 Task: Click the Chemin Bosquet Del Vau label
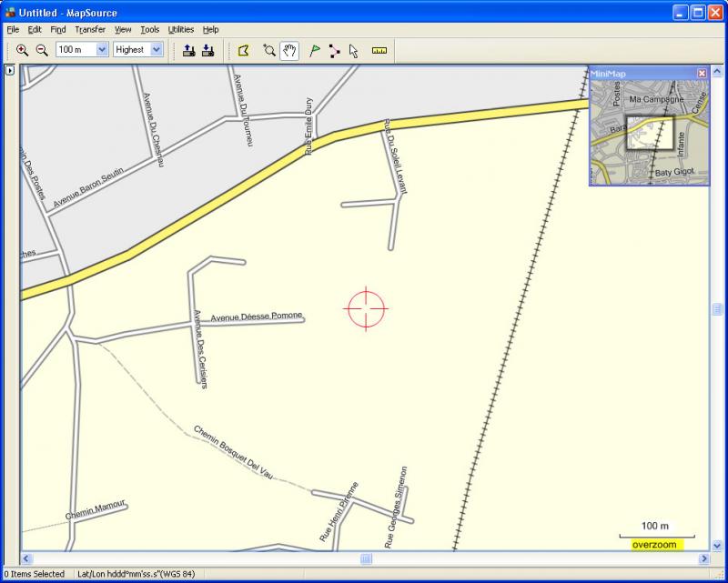(x=233, y=452)
